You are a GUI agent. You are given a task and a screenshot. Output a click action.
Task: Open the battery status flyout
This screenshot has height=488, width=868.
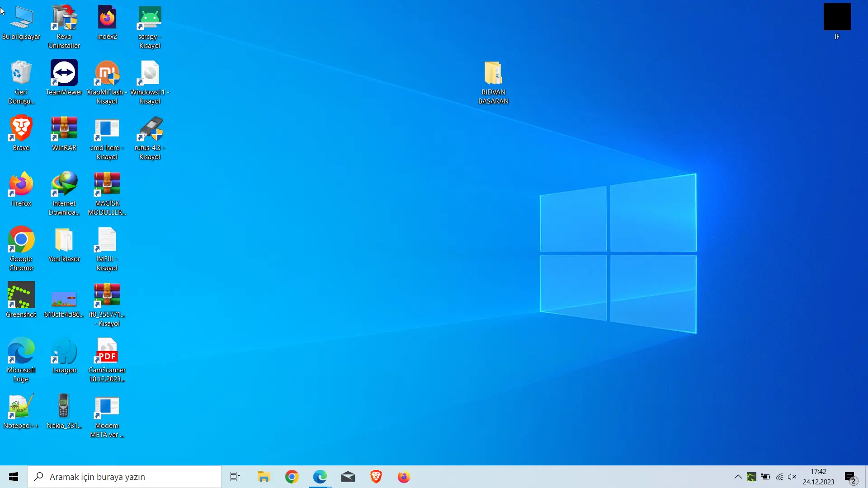pos(765,477)
